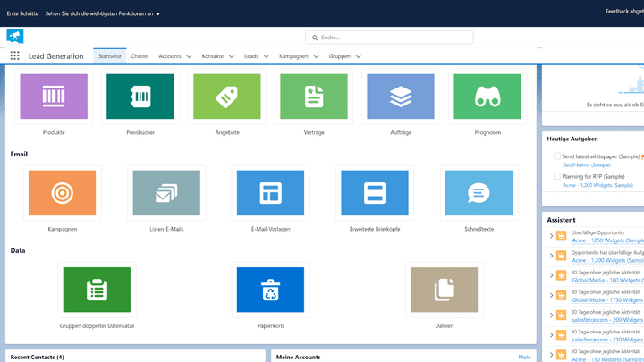The height and width of the screenshot is (362, 644).
Task: Open the Schnelltexte chat bubble icon
Action: click(479, 192)
